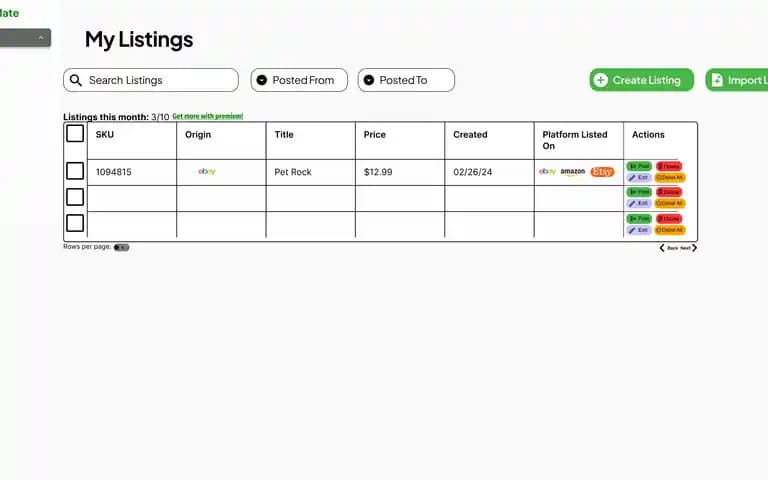
Task: Click the Etsy platform logo in first row
Action: 602,172
